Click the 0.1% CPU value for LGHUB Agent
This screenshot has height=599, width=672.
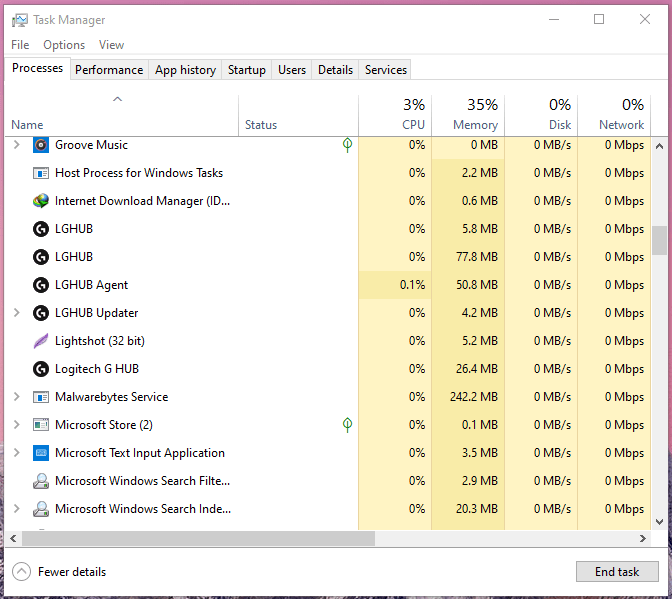412,285
